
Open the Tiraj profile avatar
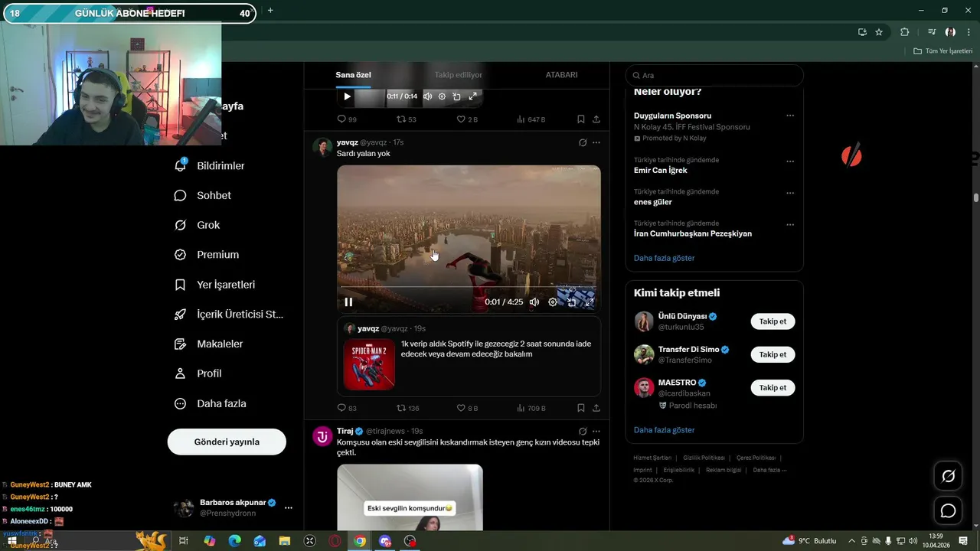pyautogui.click(x=322, y=436)
